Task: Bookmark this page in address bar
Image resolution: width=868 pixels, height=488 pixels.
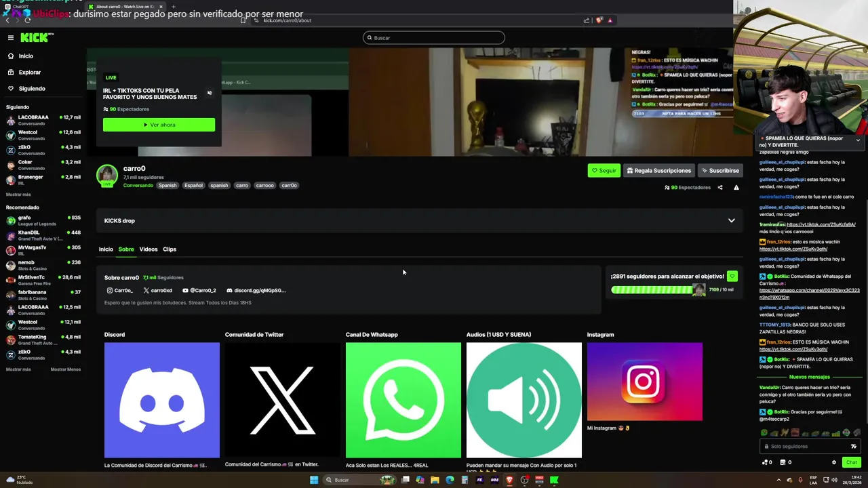Action: [x=243, y=20]
